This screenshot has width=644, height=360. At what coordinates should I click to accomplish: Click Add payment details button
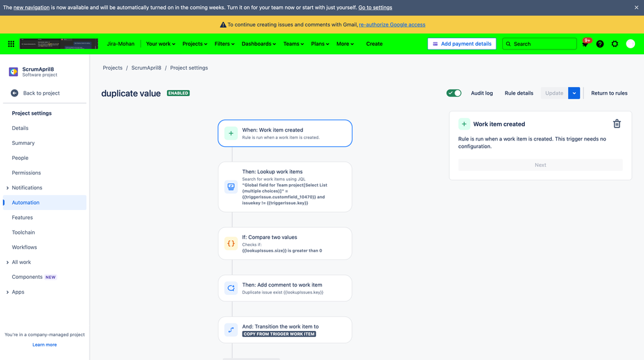point(462,44)
